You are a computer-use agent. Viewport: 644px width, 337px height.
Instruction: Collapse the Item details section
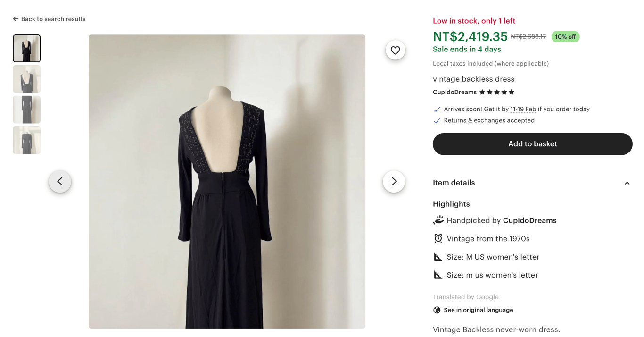627,183
